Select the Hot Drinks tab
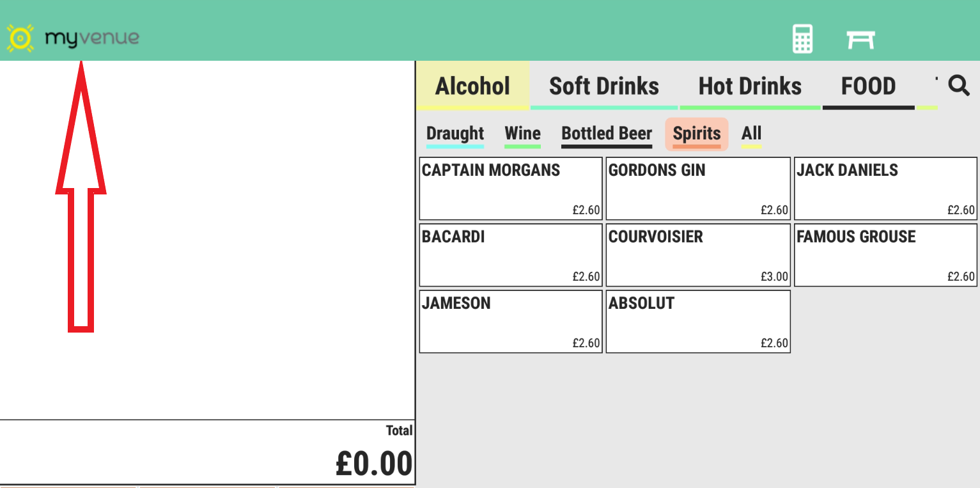980x488 pixels. click(750, 86)
